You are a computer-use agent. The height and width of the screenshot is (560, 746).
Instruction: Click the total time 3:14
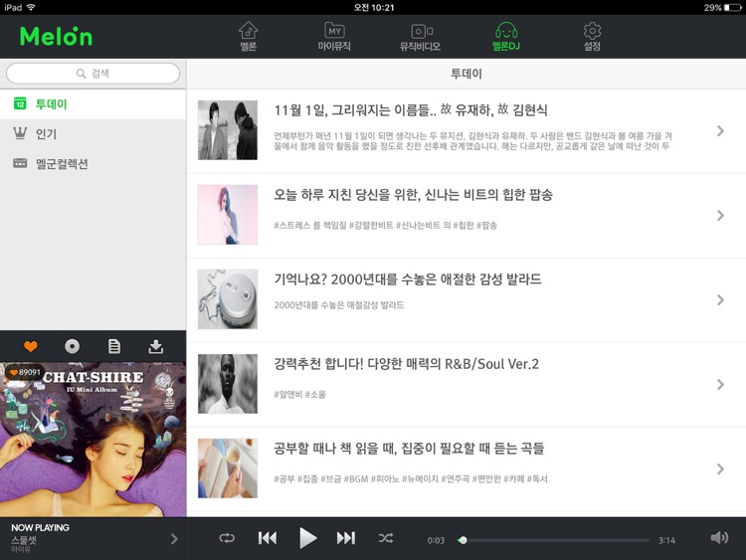click(x=666, y=540)
